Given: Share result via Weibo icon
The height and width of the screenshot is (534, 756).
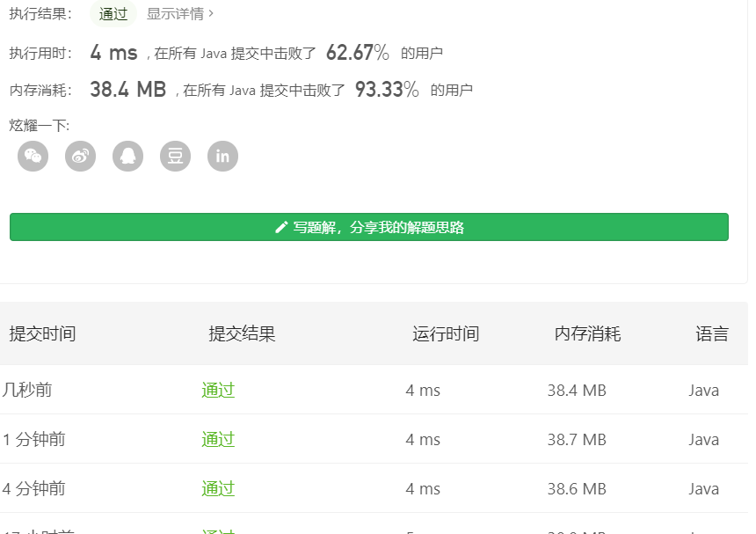Looking at the screenshot, I should [81, 157].
